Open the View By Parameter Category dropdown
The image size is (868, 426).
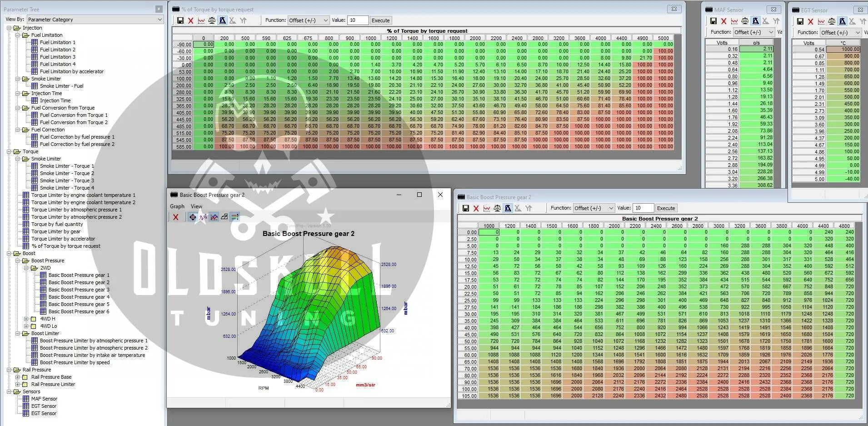[x=95, y=20]
